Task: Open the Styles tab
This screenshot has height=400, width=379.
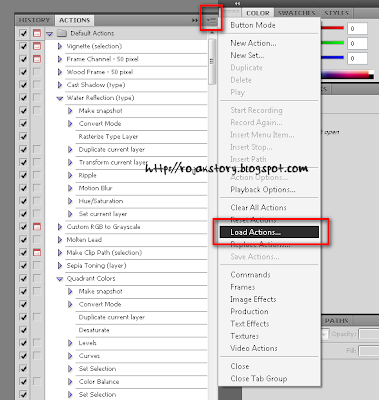Action: (337, 13)
